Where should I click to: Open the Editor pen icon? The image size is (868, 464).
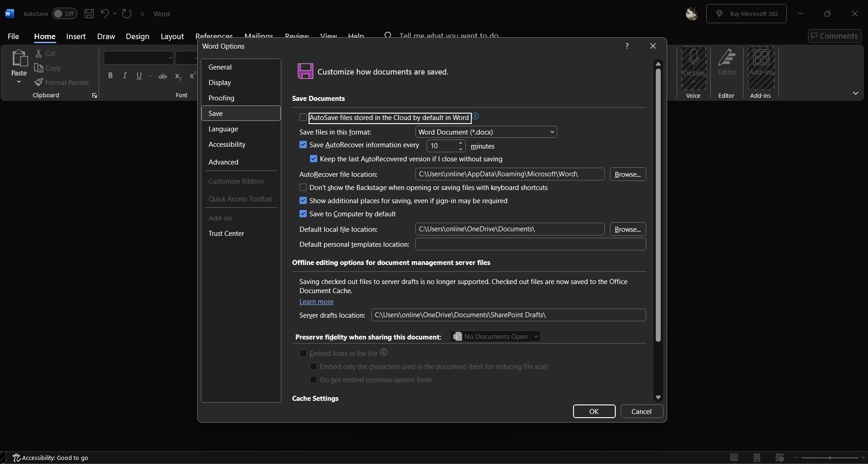pyautogui.click(x=727, y=58)
